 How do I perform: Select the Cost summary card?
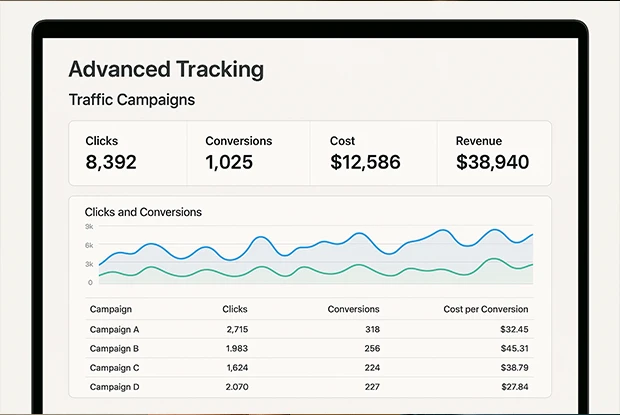372,153
